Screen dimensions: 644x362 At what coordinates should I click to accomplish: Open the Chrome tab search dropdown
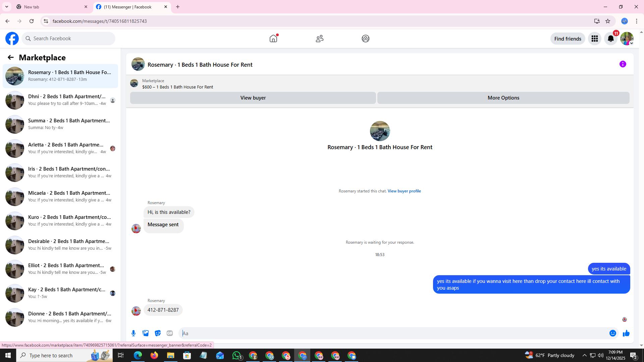(x=6, y=7)
